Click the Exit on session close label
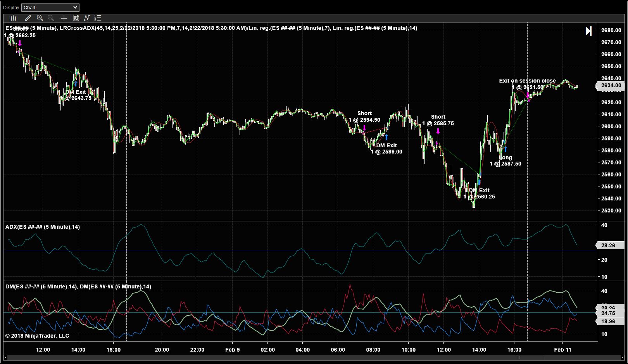Viewport: 628px width, 364px height. coord(527,80)
